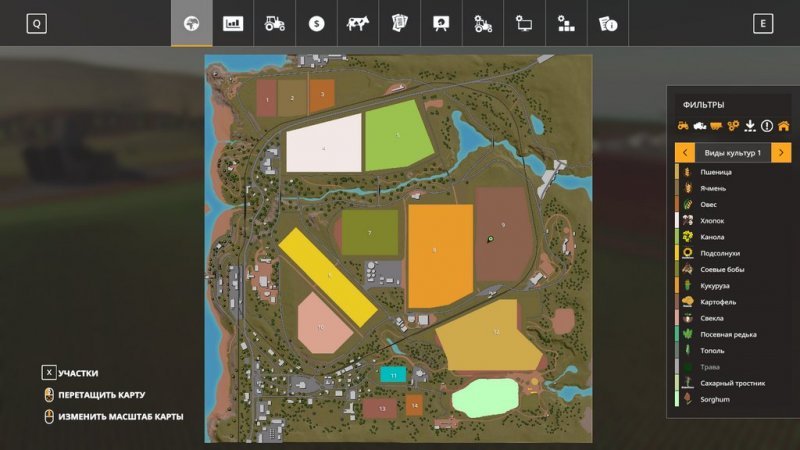This screenshot has width=800, height=450.
Task: Toggle Свекла crop filter
Action: coord(733,318)
